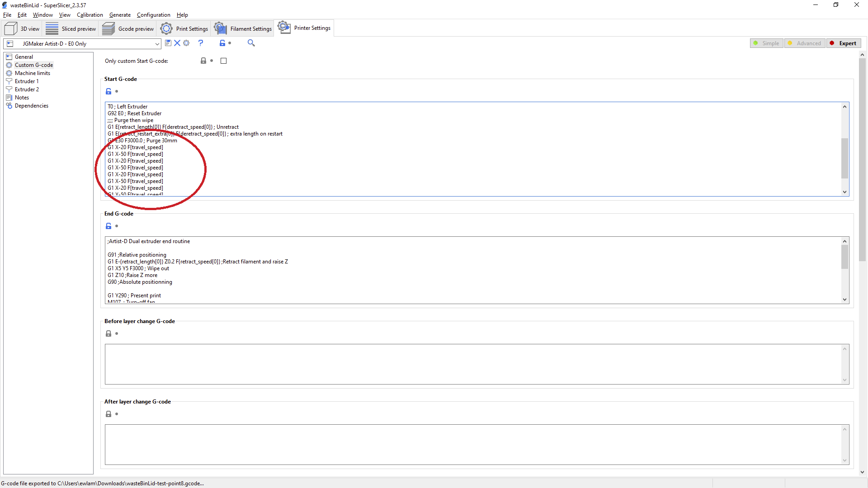
Task: Save the current printer profile
Action: point(168,43)
